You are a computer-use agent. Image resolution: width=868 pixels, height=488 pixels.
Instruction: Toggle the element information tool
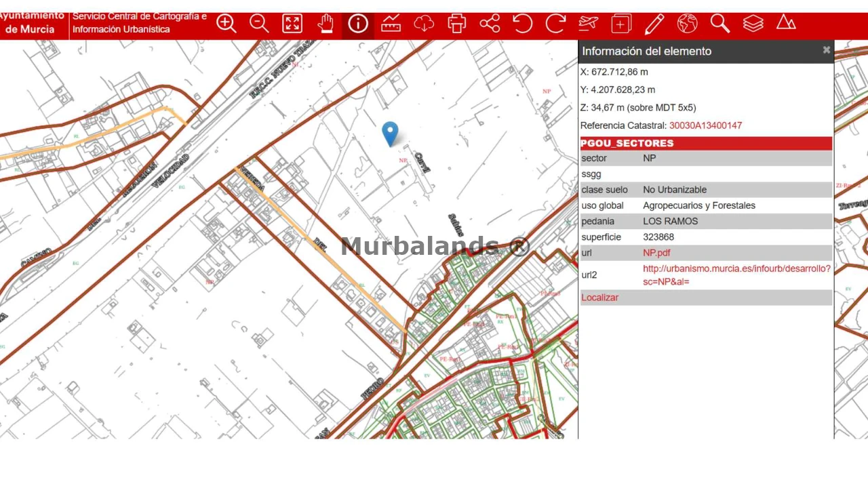point(358,24)
